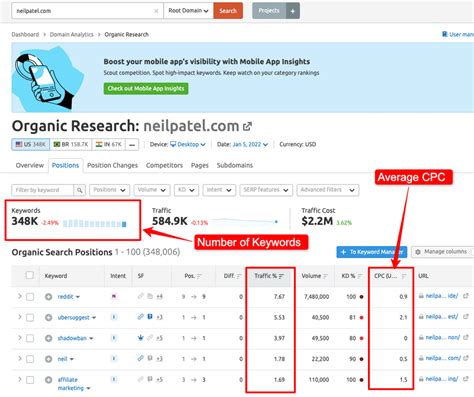Screen dimensions: 474x397
Task: Go to Domain Analytics breadcrumb
Action: click(72, 34)
